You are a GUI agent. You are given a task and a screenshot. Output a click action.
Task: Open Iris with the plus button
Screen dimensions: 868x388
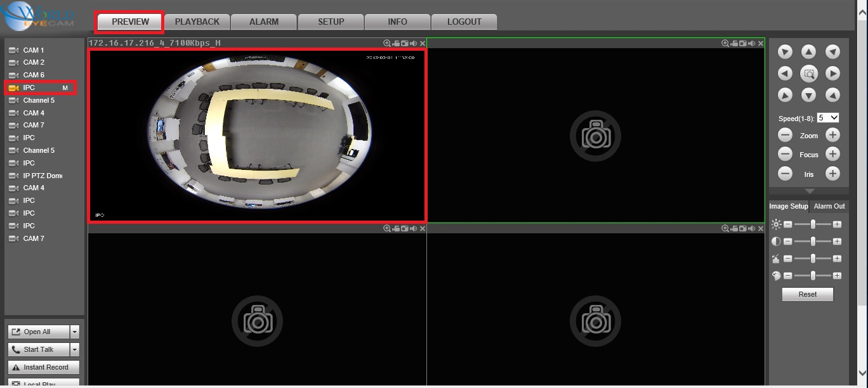click(832, 174)
